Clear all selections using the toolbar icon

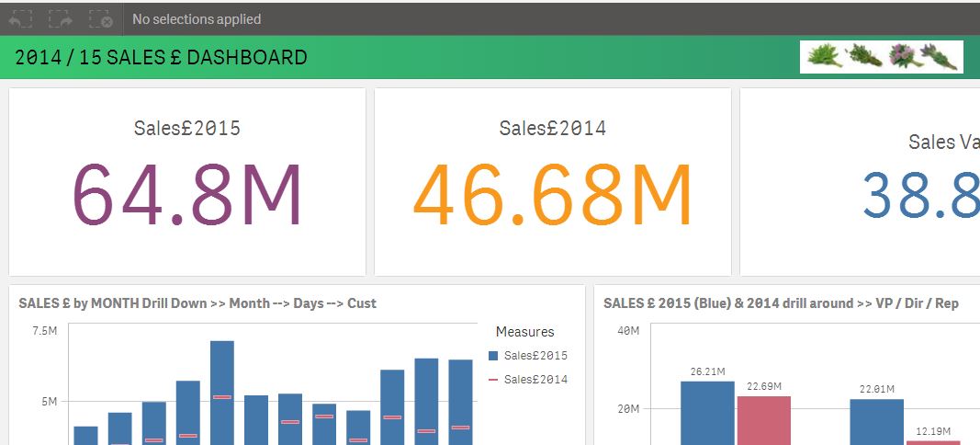click(101, 18)
